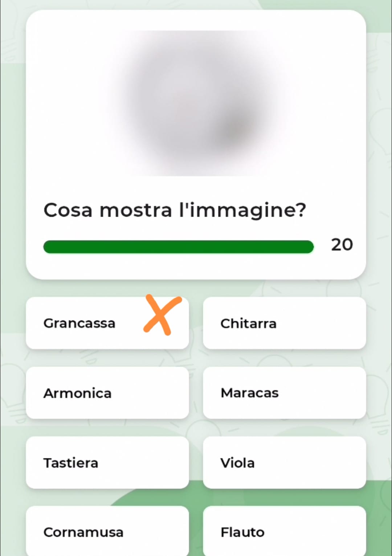Click the orange X mark on Grancassa

[x=161, y=315]
